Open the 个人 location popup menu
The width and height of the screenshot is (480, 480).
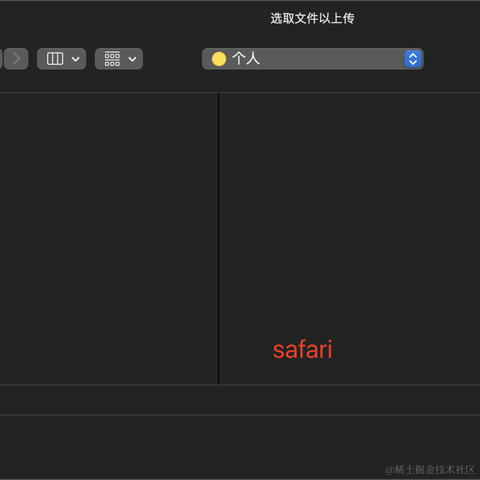pos(313,59)
